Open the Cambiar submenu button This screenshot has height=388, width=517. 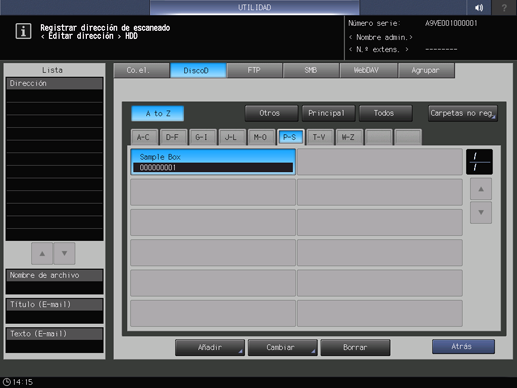tap(282, 347)
